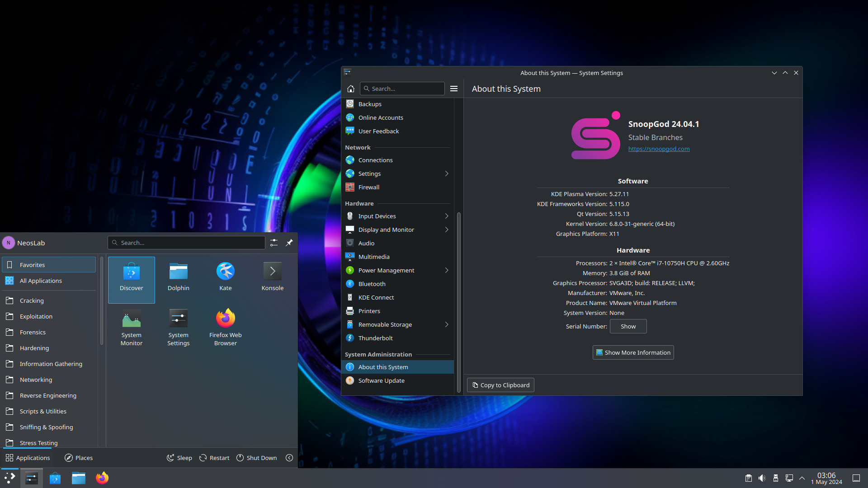Open the Sniffing & Spoofing category
This screenshot has width=868, height=488.
click(49, 427)
